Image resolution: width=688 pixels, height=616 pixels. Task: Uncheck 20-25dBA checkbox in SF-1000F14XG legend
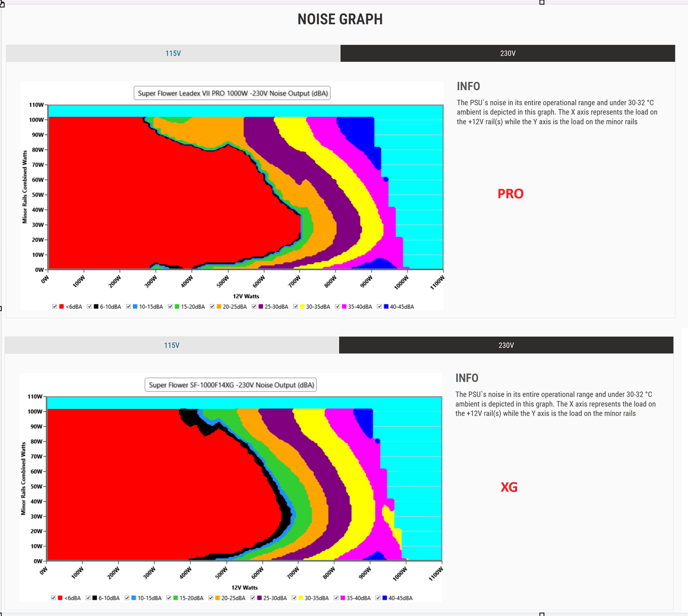coord(211,598)
